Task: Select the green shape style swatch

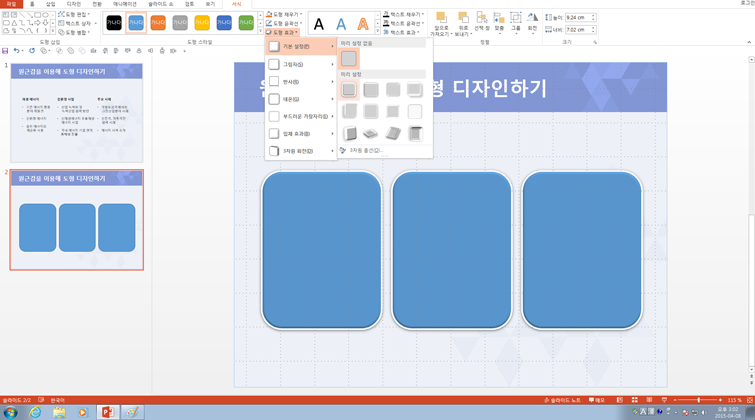Action: [x=246, y=23]
